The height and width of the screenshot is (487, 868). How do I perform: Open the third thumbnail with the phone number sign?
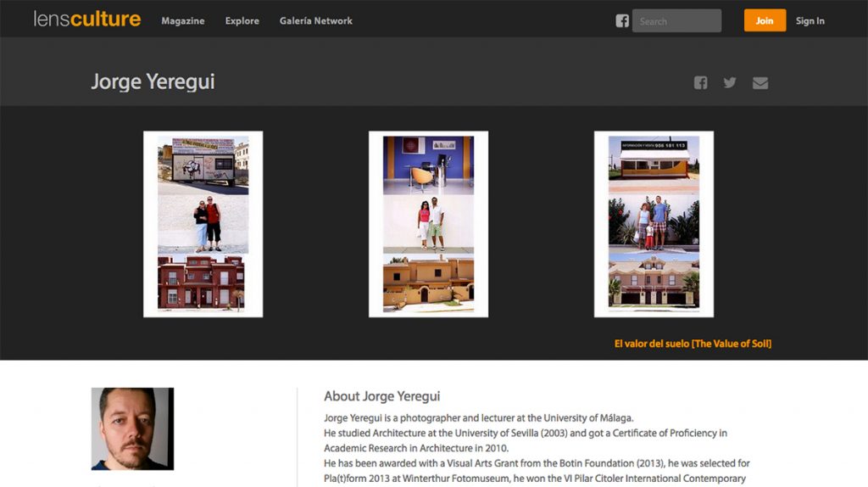click(654, 224)
